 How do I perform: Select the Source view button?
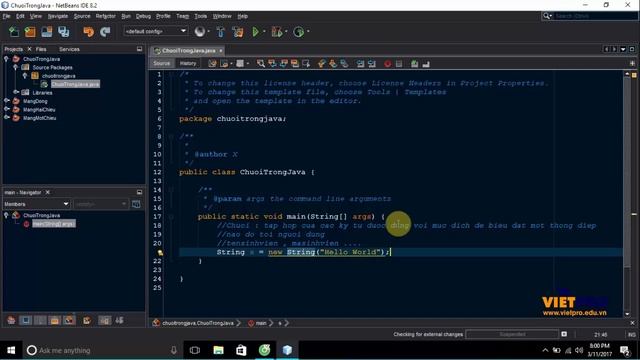(162, 63)
